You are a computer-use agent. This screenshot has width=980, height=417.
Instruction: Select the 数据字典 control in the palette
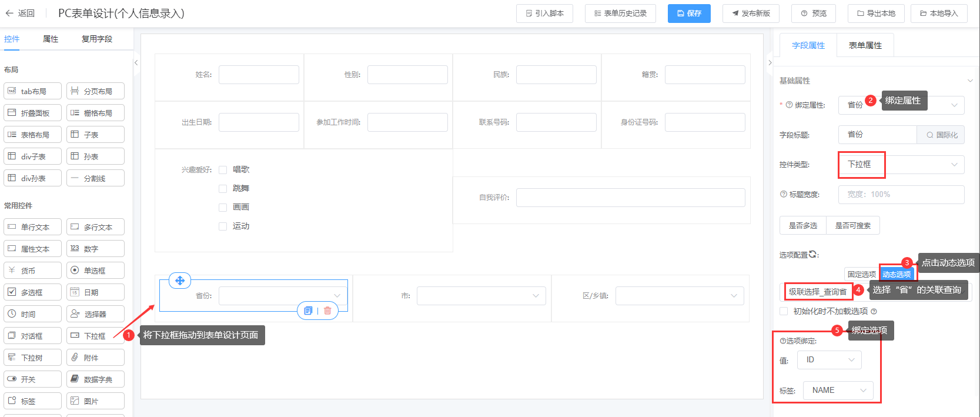point(95,379)
